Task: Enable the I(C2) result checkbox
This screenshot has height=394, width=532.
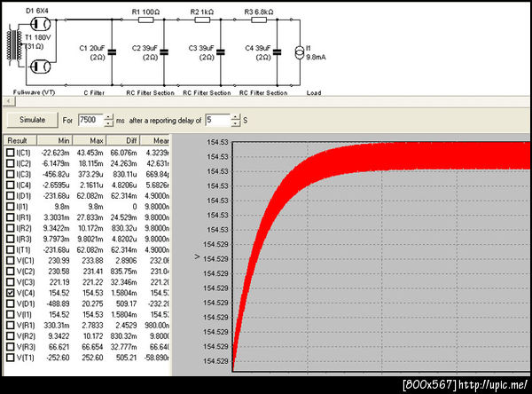Action: tap(11, 163)
